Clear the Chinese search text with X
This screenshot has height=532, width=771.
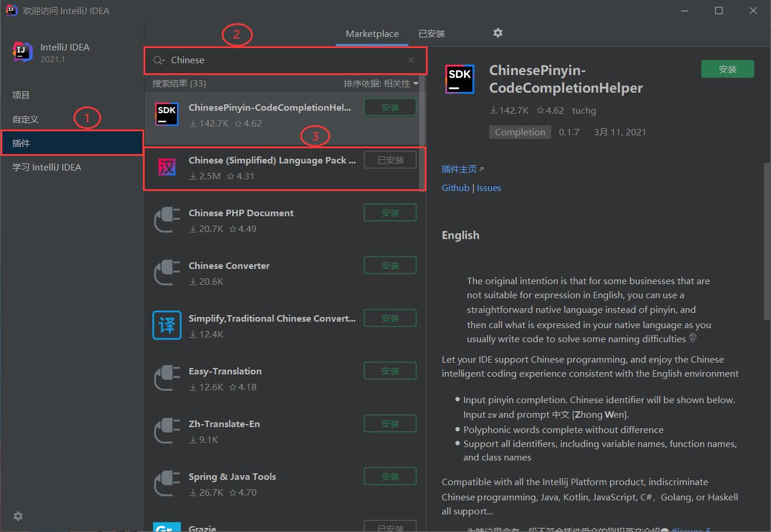[411, 60]
